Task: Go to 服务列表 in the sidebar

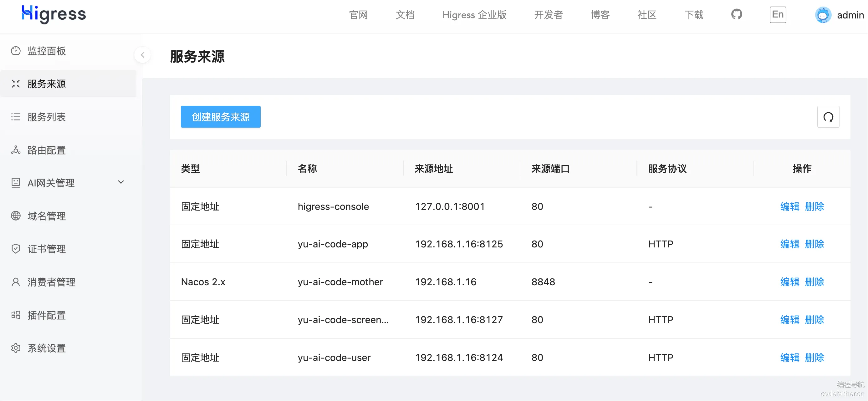Action: pos(69,117)
